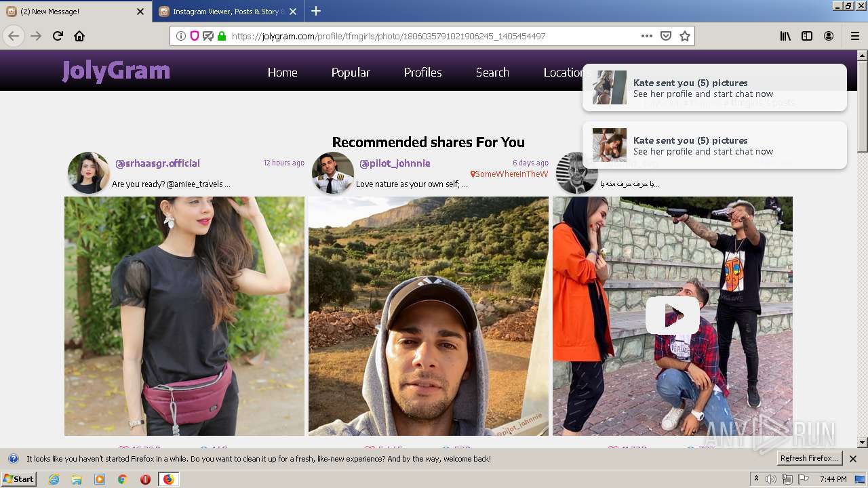868x488 pixels.
Task: Click the system clock 7:44 PM
Action: pos(833,479)
